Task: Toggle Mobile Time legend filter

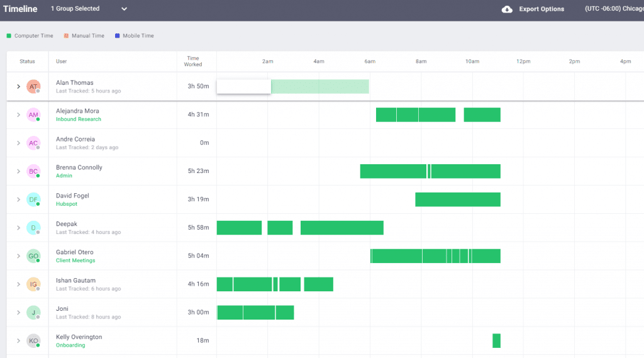Action: pyautogui.click(x=134, y=36)
